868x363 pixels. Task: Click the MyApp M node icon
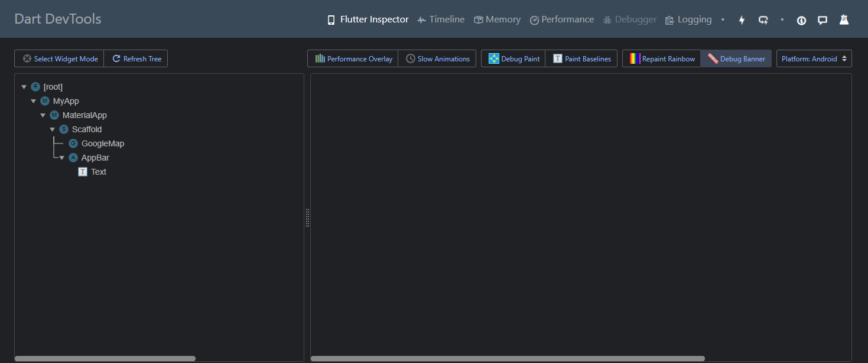click(x=45, y=101)
